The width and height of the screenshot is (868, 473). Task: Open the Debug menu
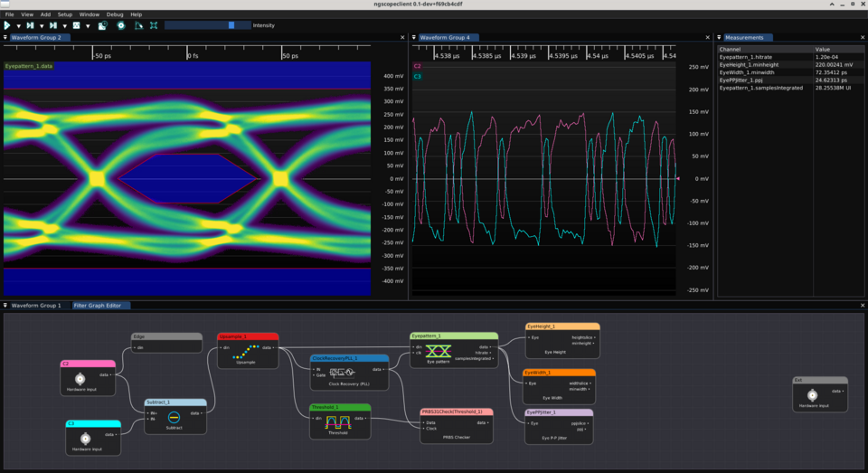click(115, 14)
